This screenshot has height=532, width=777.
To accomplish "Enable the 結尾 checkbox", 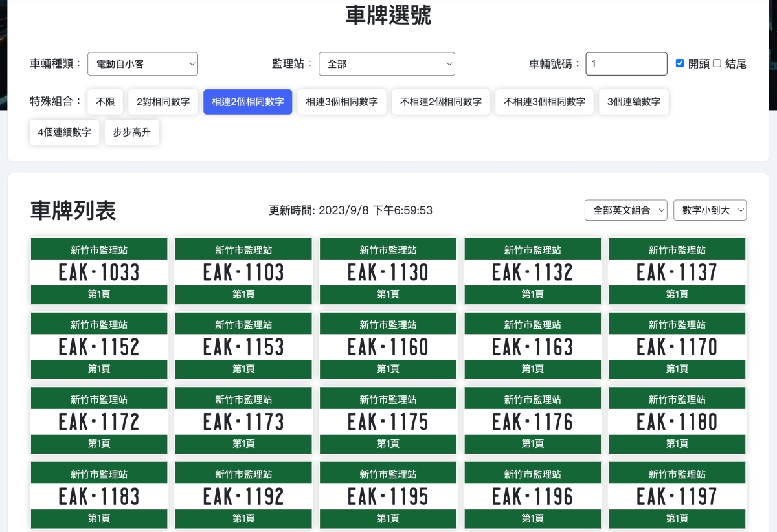I will tap(717, 63).
